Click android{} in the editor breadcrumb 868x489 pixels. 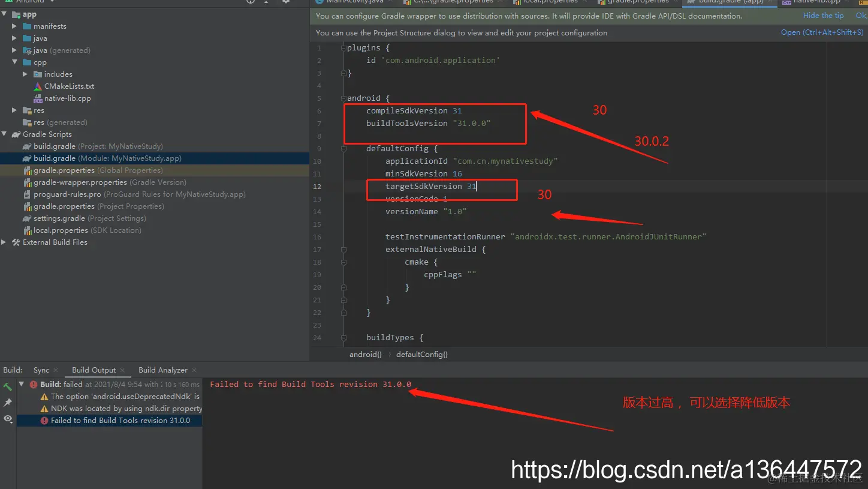[366, 355]
